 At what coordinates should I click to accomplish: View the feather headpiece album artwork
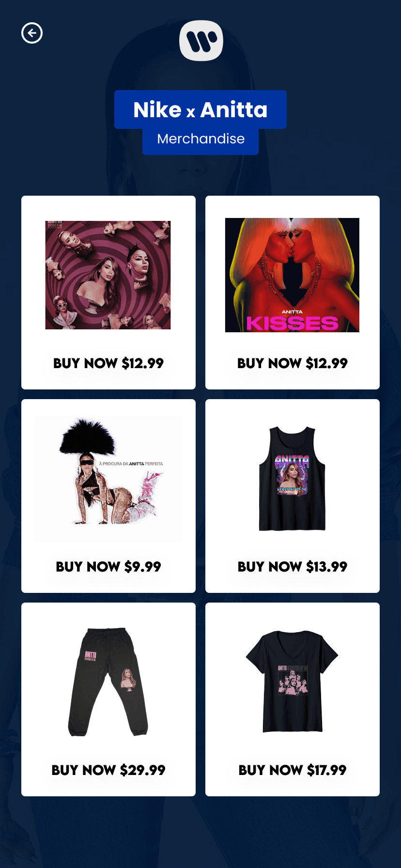point(108,479)
